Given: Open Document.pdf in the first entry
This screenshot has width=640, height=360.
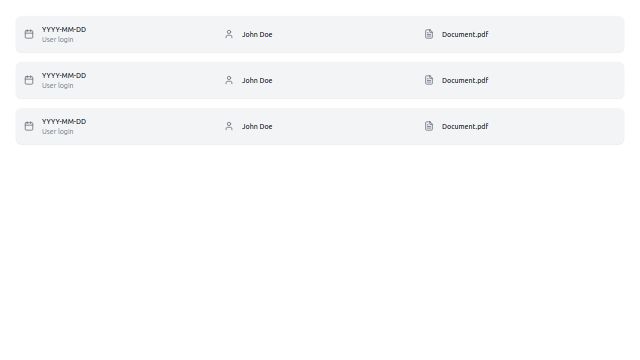Looking at the screenshot, I should tap(465, 35).
